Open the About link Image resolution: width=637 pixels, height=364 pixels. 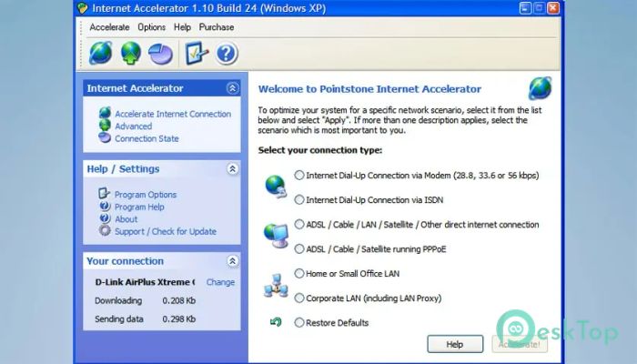(126, 219)
